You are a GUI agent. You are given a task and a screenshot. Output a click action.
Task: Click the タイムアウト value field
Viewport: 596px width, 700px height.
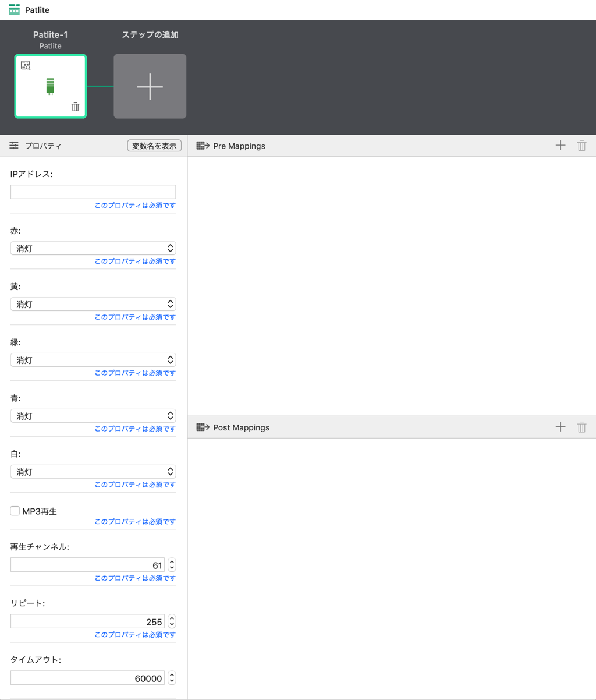point(87,678)
